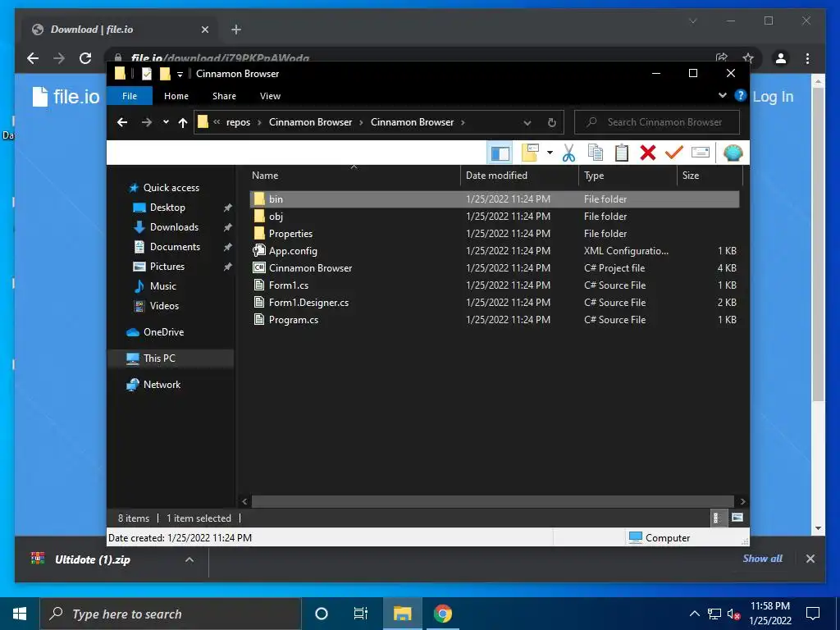Select the App.config file
The image size is (840, 630).
coord(495,251)
